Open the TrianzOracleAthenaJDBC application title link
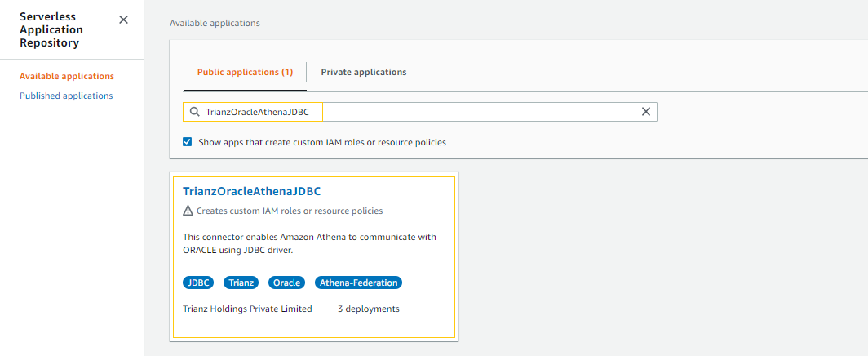The image size is (868, 356). pyautogui.click(x=251, y=191)
